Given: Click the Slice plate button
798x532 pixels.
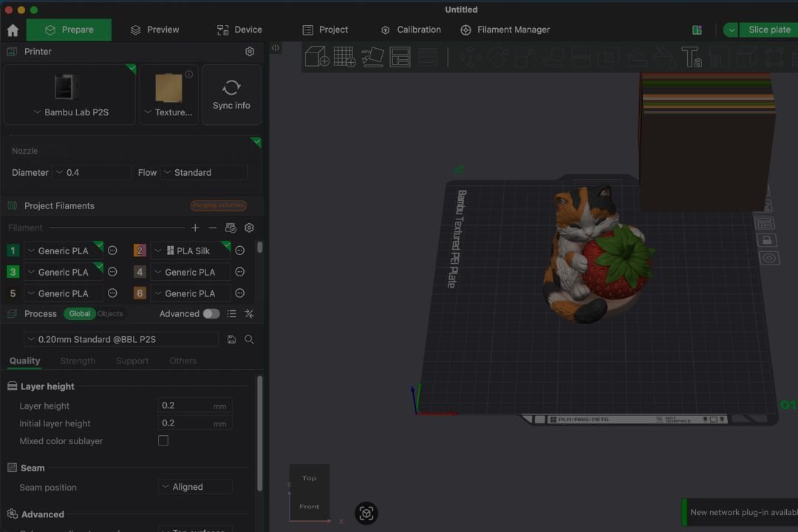Looking at the screenshot, I should [x=769, y=30].
